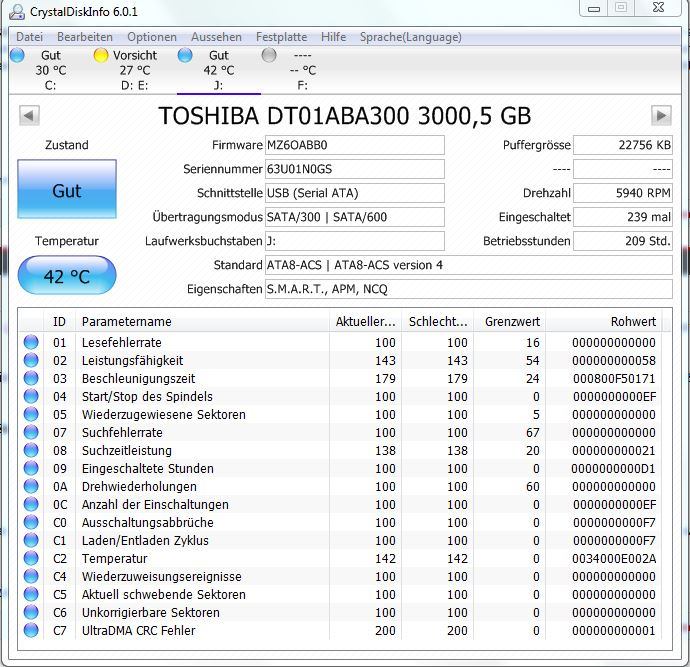The height and width of the screenshot is (667, 690).
Task: Click status orb of Aktuell schwebende Sektoren row
Action: [x=31, y=594]
